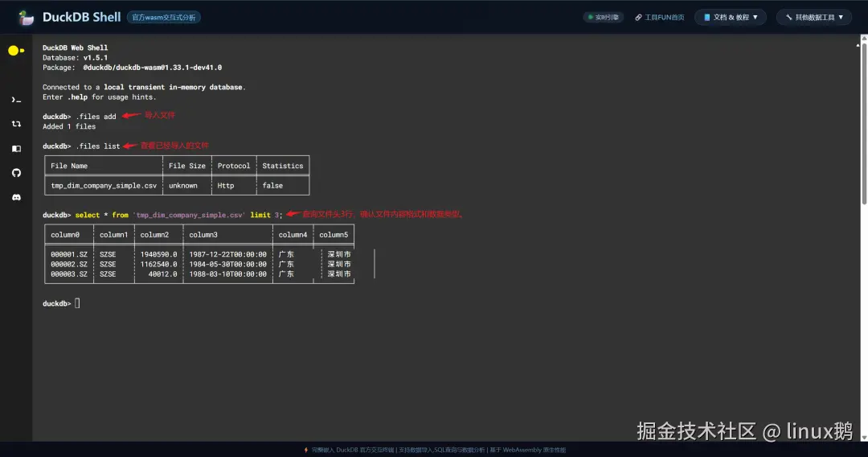This screenshot has width=868, height=457.
Task: Open the Discord sidebar icon
Action: pyautogui.click(x=16, y=197)
